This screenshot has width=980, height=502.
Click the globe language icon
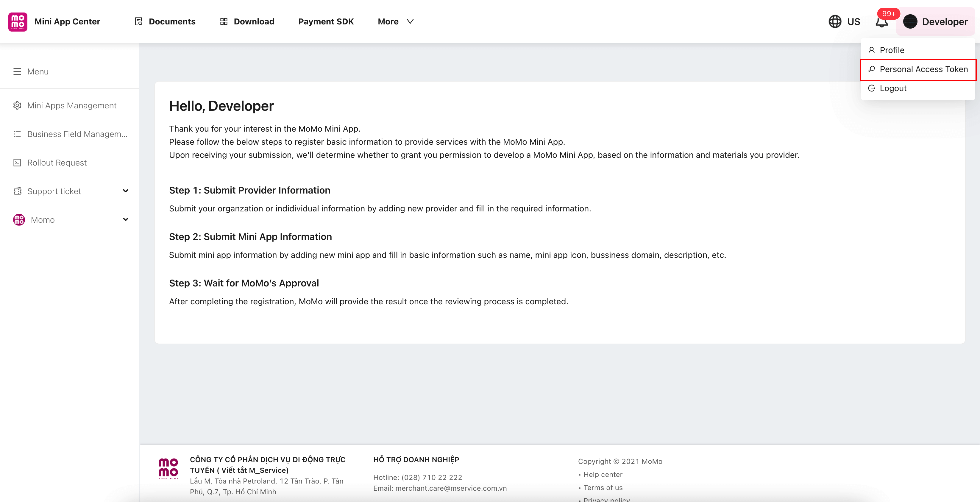[x=835, y=22]
